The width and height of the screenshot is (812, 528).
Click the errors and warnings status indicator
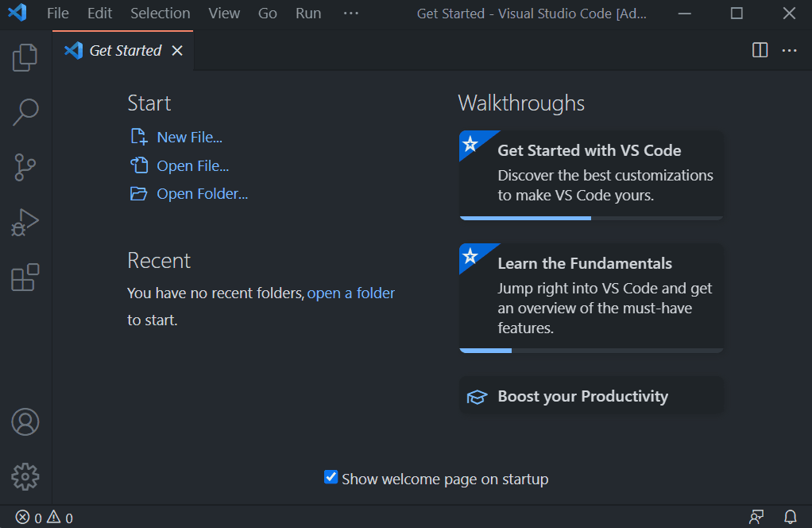[44, 517]
